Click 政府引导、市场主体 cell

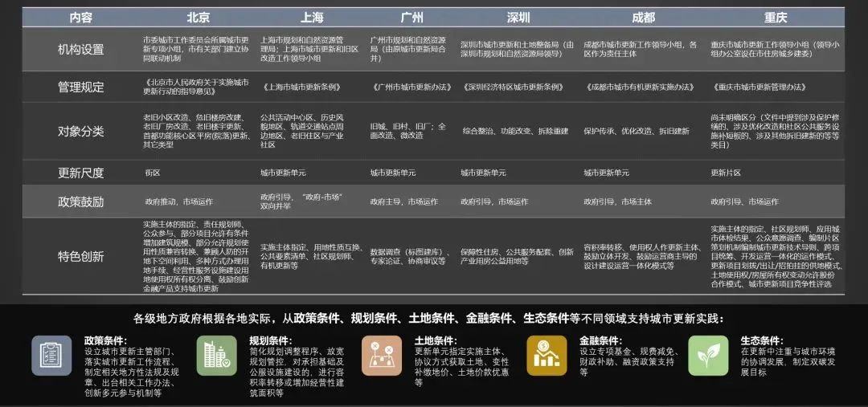click(618, 201)
